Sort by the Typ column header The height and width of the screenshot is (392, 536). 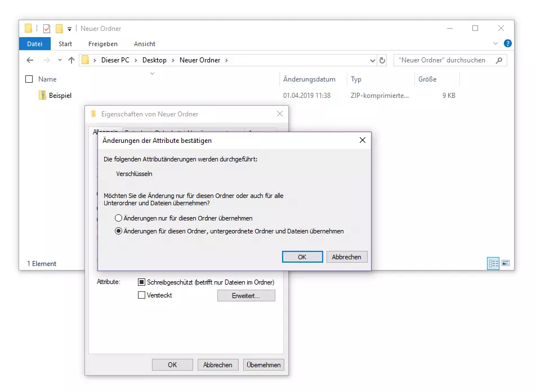click(x=356, y=79)
